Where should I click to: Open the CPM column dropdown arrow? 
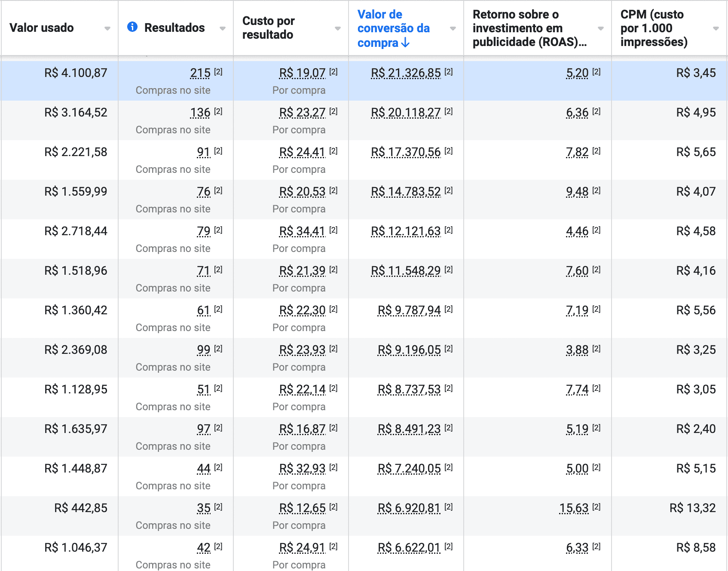tap(716, 28)
